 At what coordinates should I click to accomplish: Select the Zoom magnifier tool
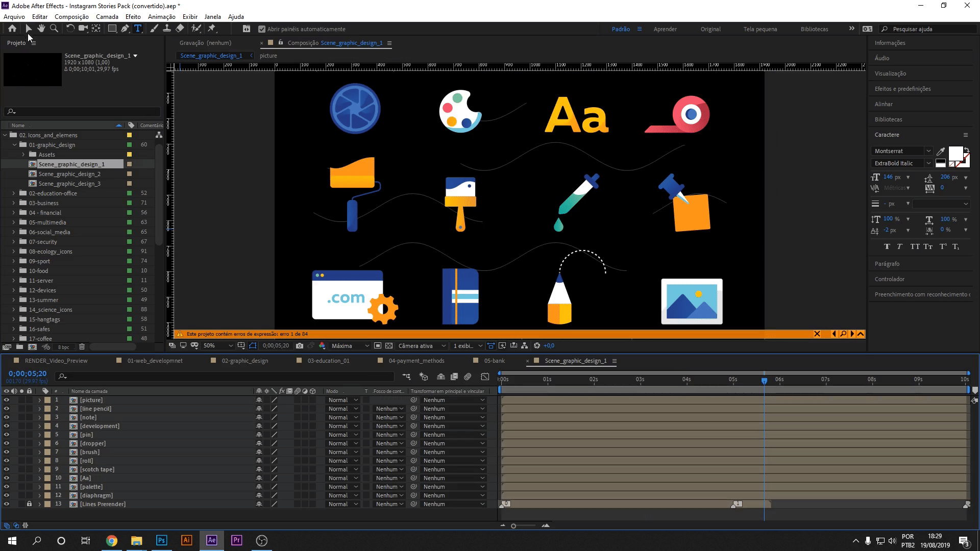click(54, 29)
